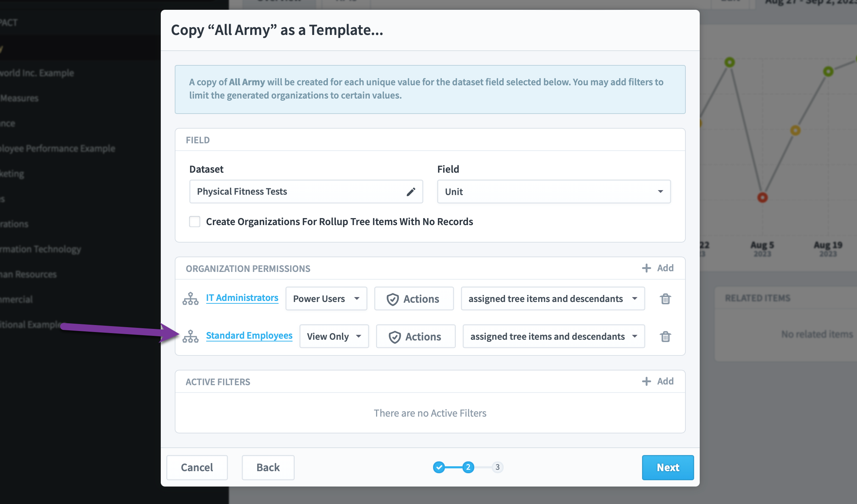Viewport: 857px width, 504px height.
Task: Open the Power Users role dropdown
Action: (x=326, y=299)
